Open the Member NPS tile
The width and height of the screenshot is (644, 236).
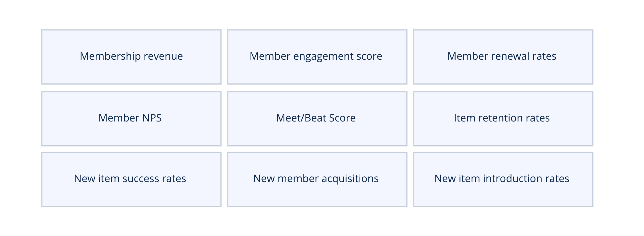tap(131, 119)
